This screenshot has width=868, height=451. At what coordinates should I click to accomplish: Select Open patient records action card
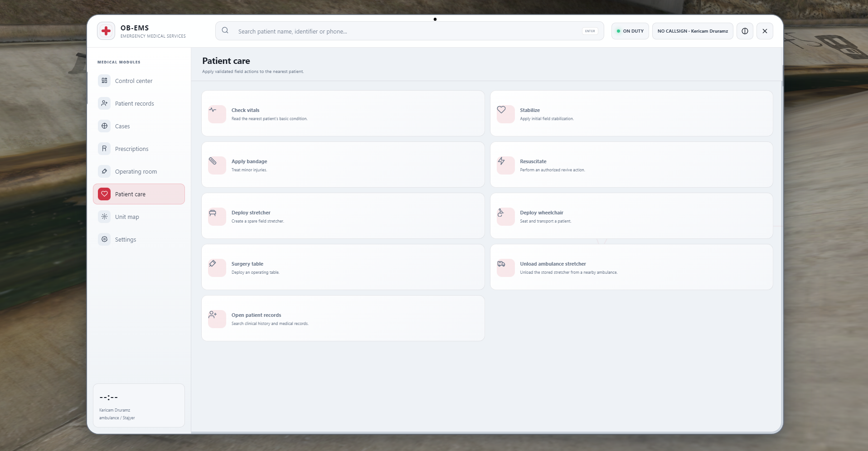pyautogui.click(x=343, y=318)
